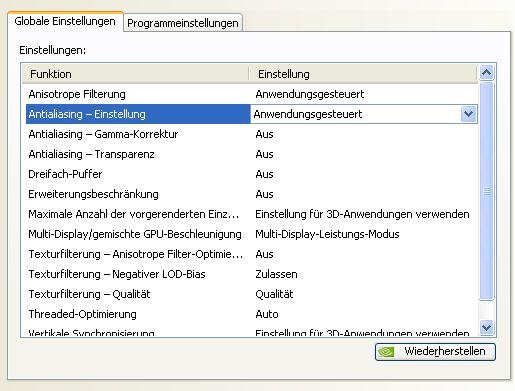Click the scrollbar up arrow

click(x=487, y=73)
